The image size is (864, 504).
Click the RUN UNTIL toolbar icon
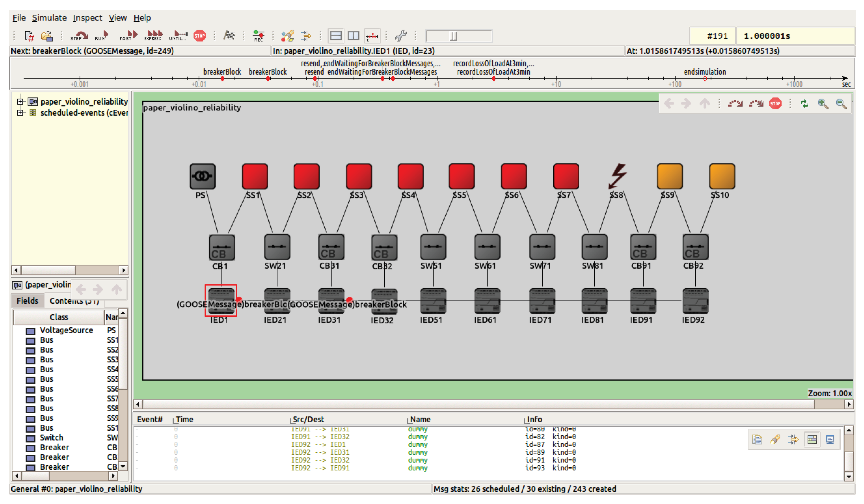pos(178,36)
